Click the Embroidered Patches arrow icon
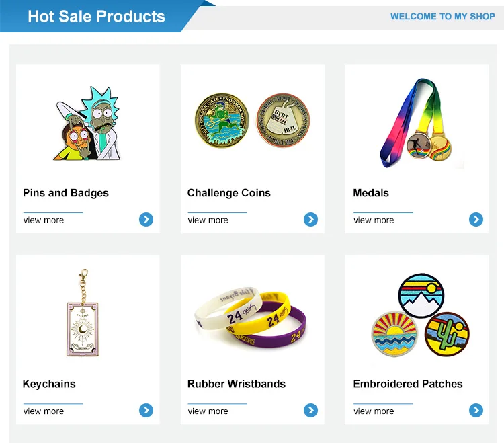The width and height of the screenshot is (504, 443). coord(476,411)
